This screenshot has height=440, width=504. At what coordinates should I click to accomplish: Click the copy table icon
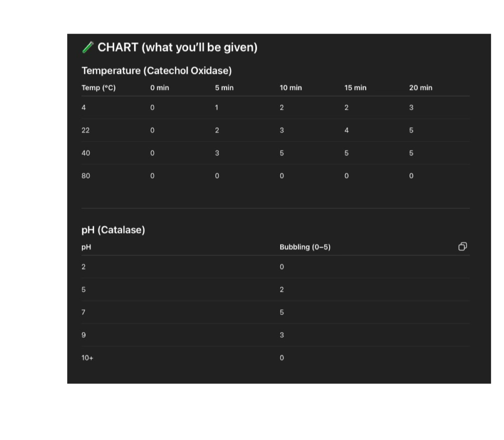tap(462, 246)
